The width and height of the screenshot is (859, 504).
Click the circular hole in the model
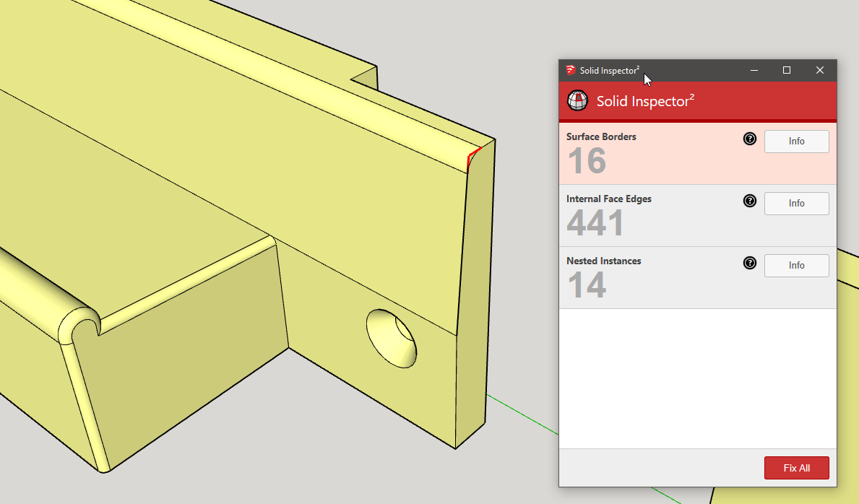pyautogui.click(x=391, y=338)
